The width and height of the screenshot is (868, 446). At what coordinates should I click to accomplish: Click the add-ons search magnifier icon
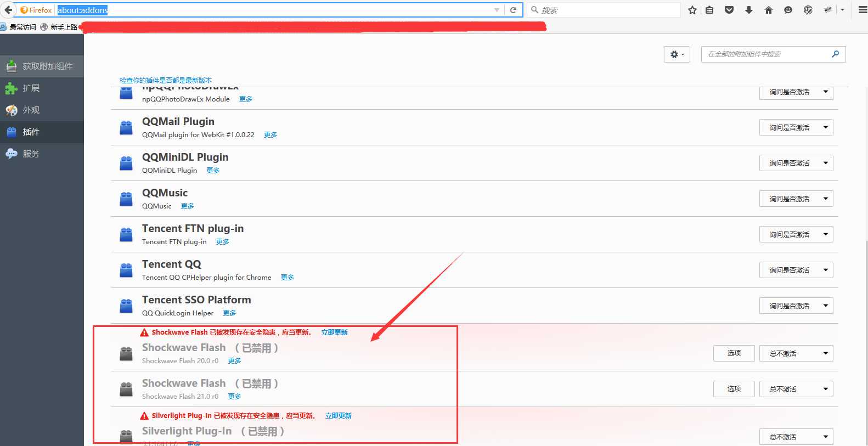point(836,54)
